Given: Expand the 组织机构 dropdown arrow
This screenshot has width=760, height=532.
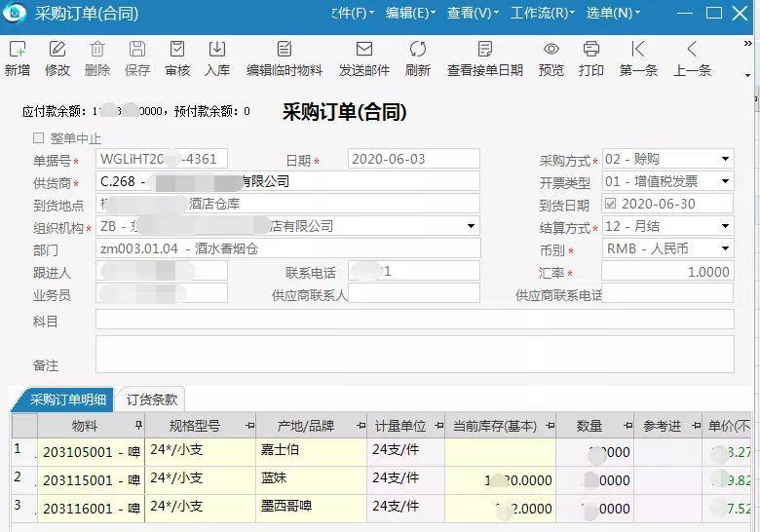Looking at the screenshot, I should click(x=471, y=226).
